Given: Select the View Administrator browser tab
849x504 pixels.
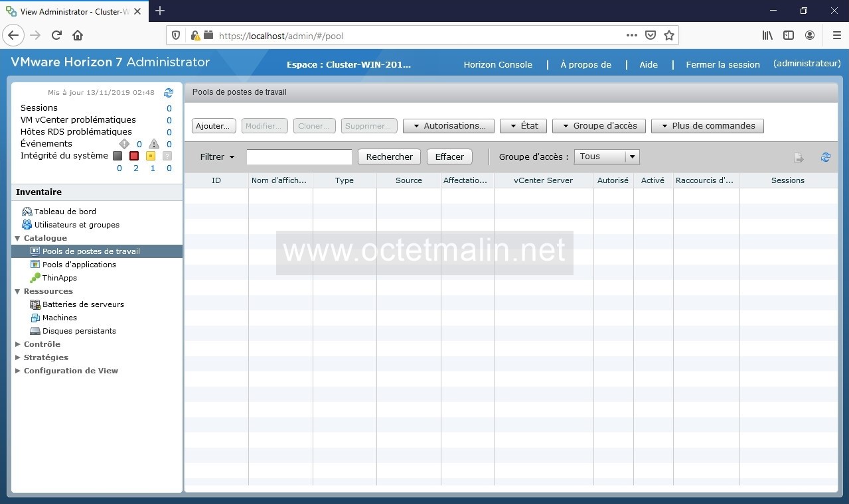Looking at the screenshot, I should tap(73, 11).
